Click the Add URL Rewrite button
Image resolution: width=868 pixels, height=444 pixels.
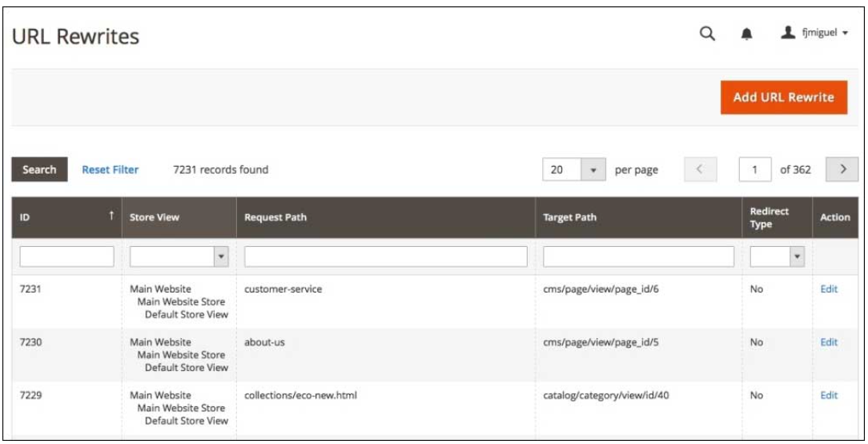coord(783,97)
